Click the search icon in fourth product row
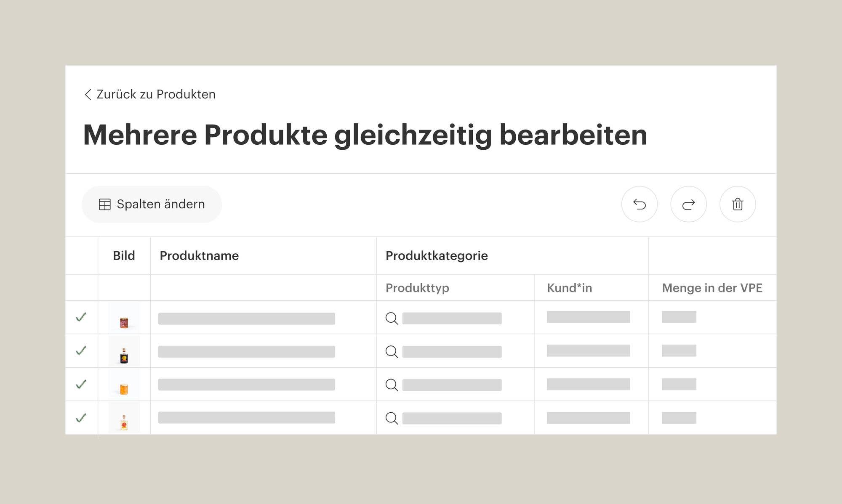 392,418
